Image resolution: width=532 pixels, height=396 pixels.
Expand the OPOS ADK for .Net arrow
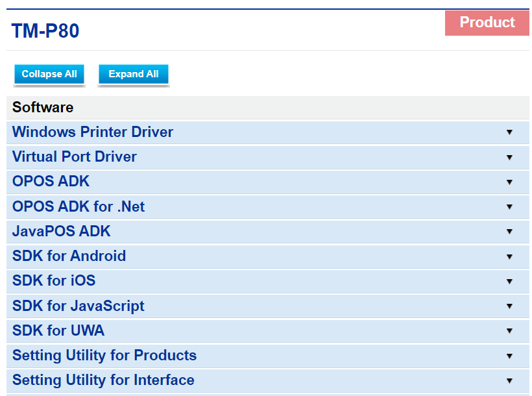(x=509, y=207)
